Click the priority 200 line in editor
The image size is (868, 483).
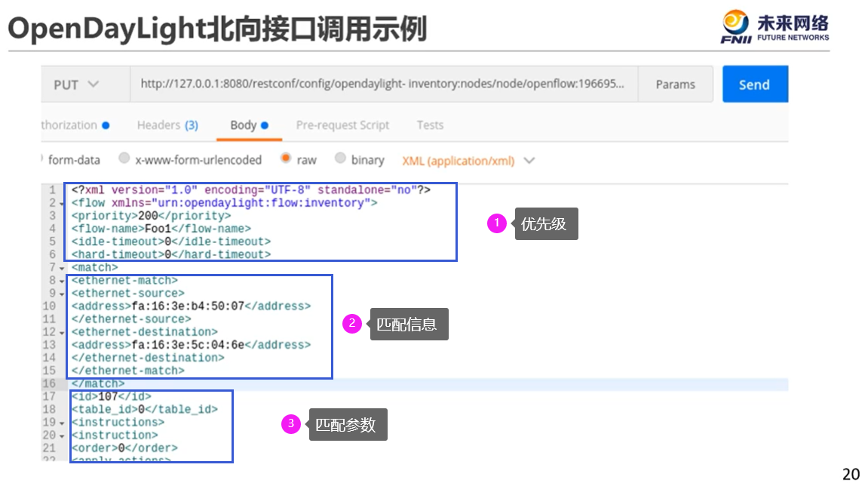[151, 216]
